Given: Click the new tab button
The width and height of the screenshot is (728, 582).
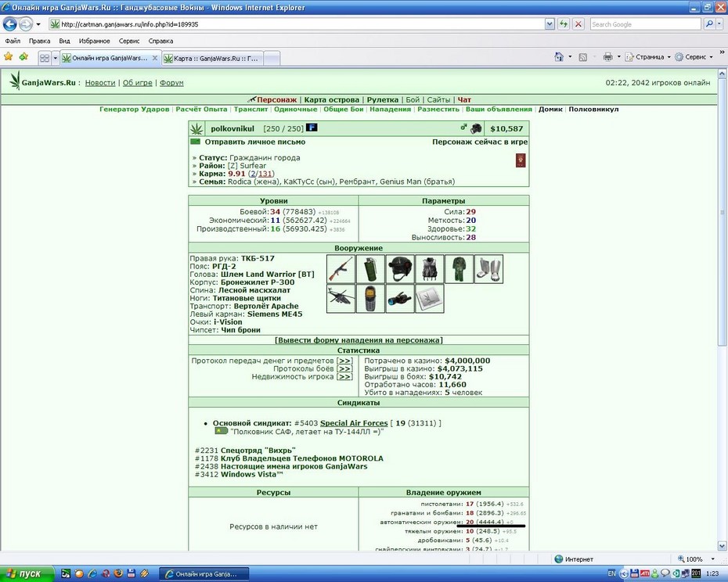Looking at the screenshot, I should tap(272, 59).
